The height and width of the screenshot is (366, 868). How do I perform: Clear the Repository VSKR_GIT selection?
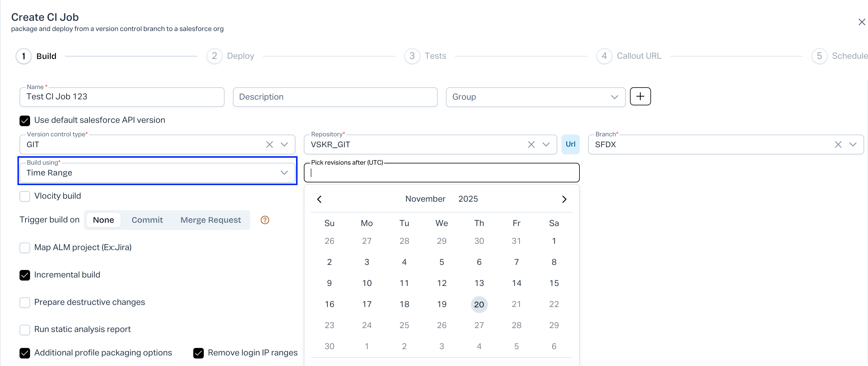point(531,145)
